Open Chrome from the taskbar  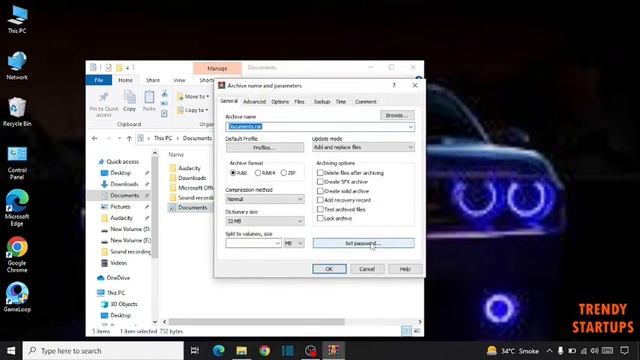(x=264, y=351)
